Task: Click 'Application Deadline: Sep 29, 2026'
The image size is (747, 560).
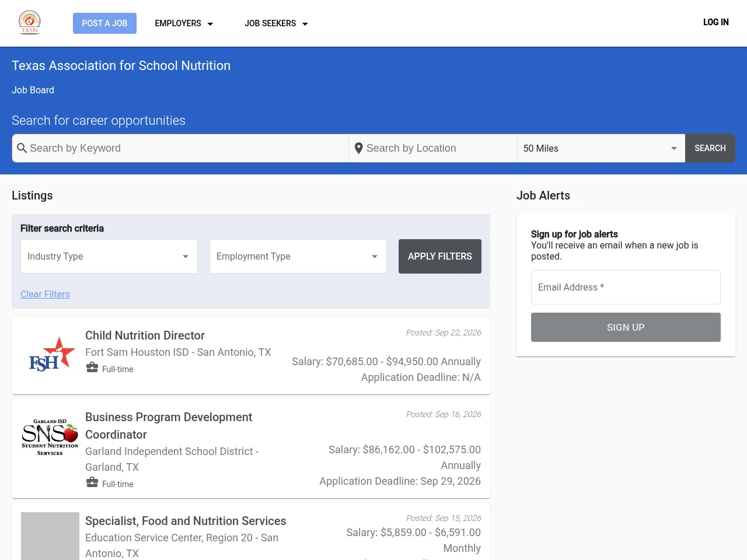Action: 400,481
